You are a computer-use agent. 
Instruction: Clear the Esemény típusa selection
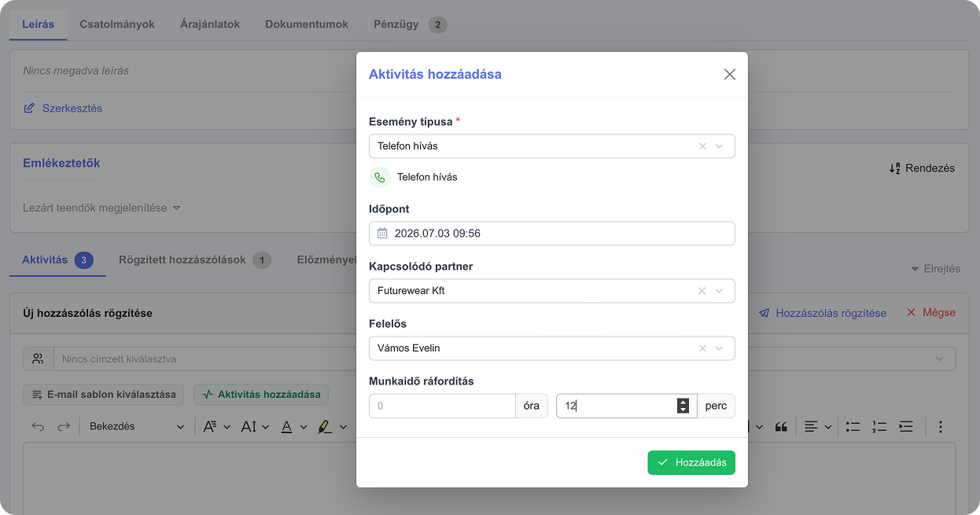coord(702,146)
